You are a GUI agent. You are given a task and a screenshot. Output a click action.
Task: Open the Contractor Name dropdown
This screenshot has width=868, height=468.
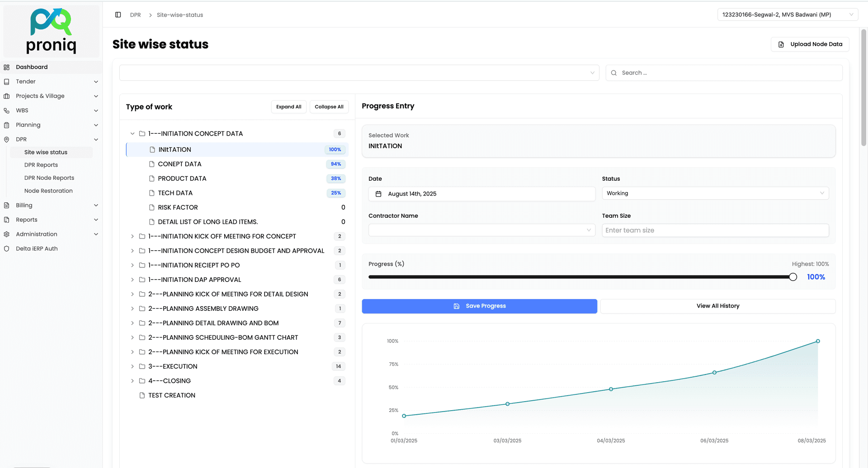coord(481,230)
